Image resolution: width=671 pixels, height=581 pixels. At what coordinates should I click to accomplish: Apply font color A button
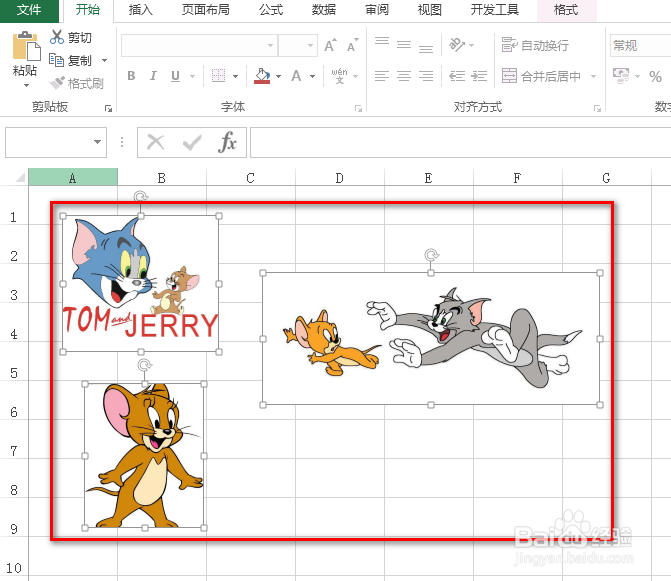tap(296, 76)
